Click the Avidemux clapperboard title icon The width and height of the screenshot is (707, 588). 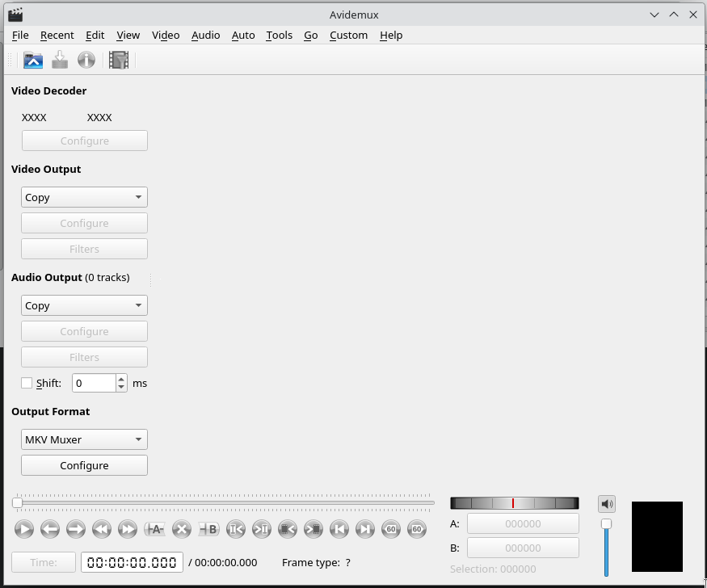coord(15,15)
